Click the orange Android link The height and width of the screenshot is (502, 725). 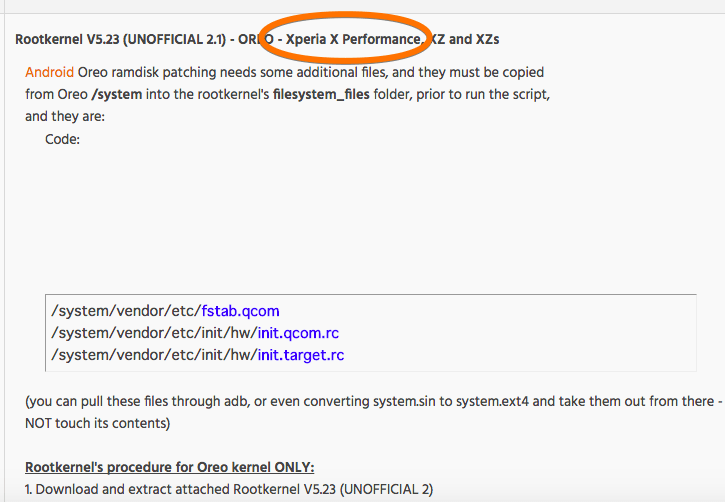click(49, 72)
